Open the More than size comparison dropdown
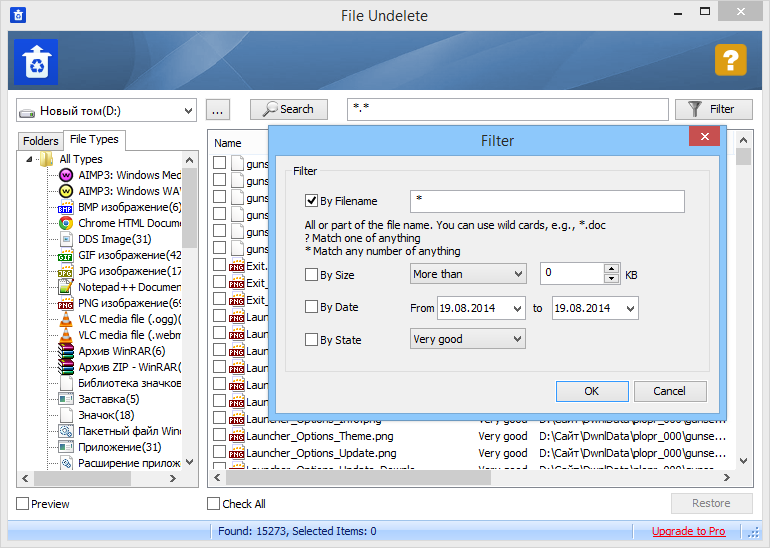Screen dimensions: 770x548 point(468,274)
